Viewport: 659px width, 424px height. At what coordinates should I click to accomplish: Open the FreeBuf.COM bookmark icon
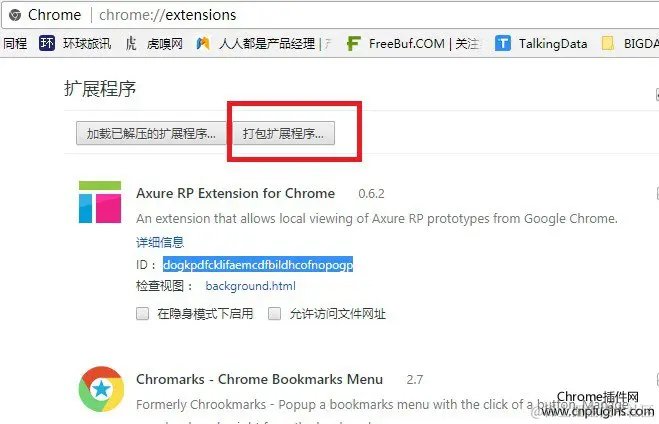(353, 43)
